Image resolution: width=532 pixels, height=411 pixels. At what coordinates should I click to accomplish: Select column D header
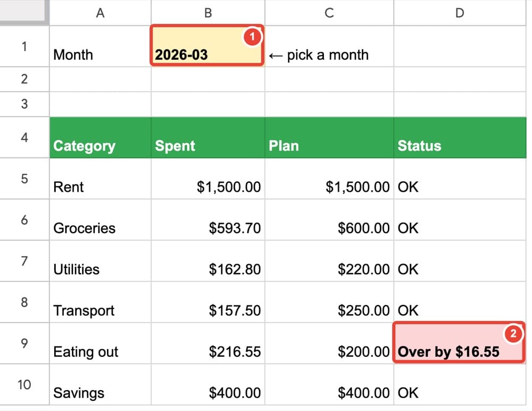(460, 13)
